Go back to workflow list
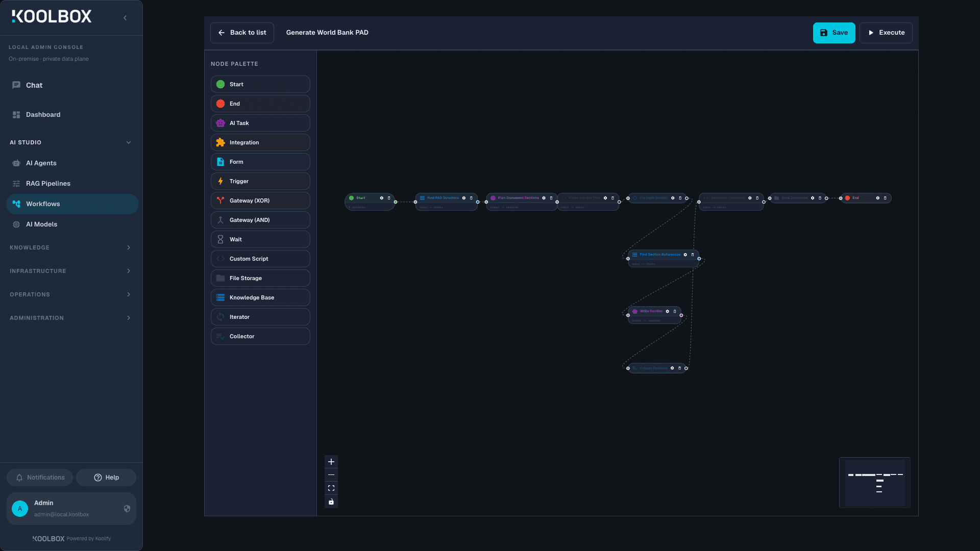 tap(242, 33)
